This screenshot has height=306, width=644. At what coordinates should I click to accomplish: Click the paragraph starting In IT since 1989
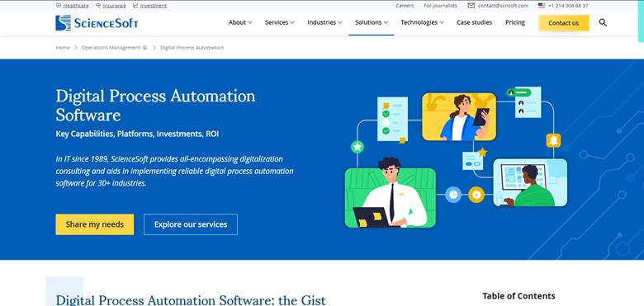(174, 171)
